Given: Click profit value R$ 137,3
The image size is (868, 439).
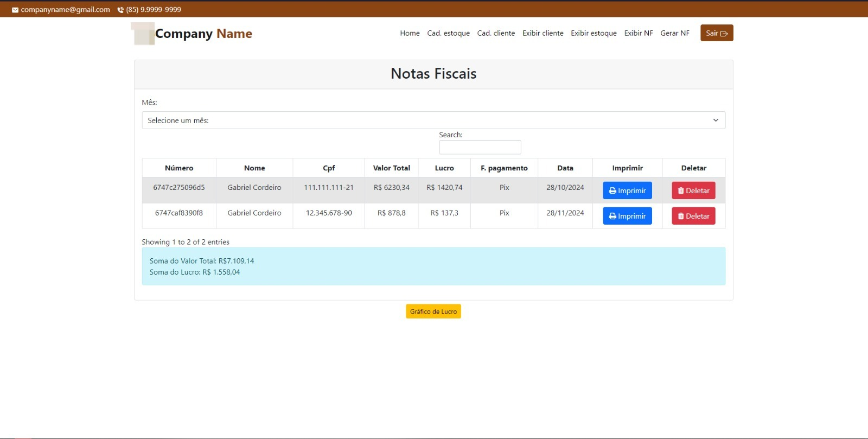Looking at the screenshot, I should coord(444,213).
